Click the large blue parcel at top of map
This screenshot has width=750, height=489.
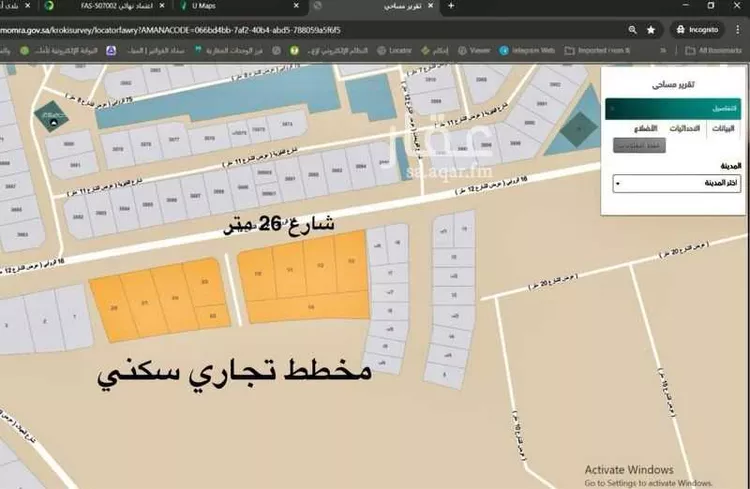coord(218,98)
